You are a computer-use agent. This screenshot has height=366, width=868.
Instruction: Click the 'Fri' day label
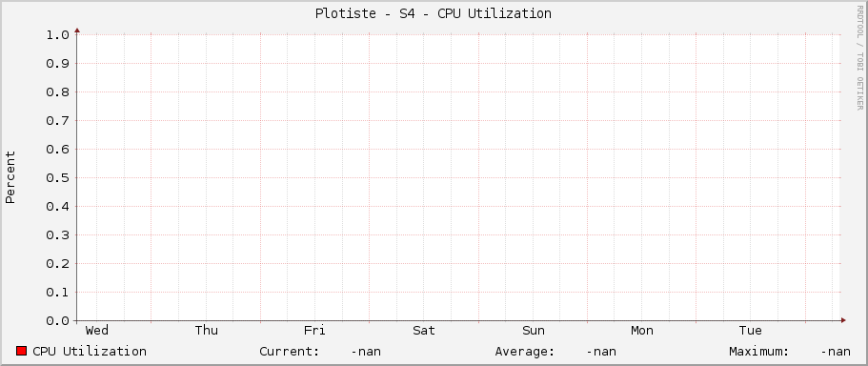pos(314,331)
